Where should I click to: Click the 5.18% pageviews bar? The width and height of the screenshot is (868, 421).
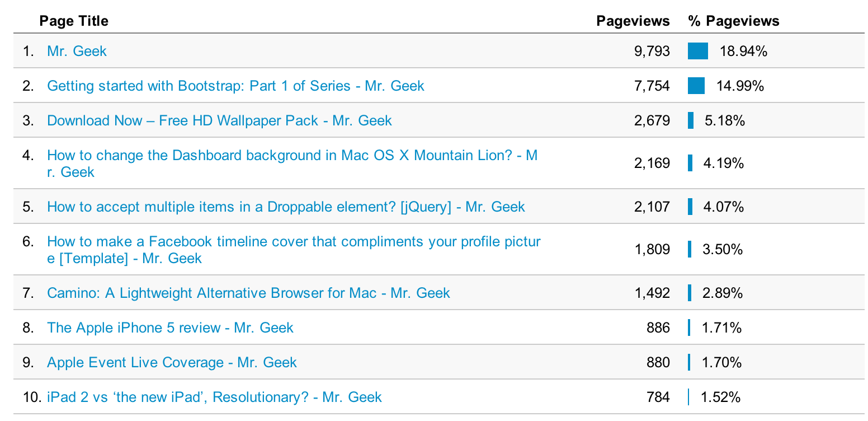691,120
